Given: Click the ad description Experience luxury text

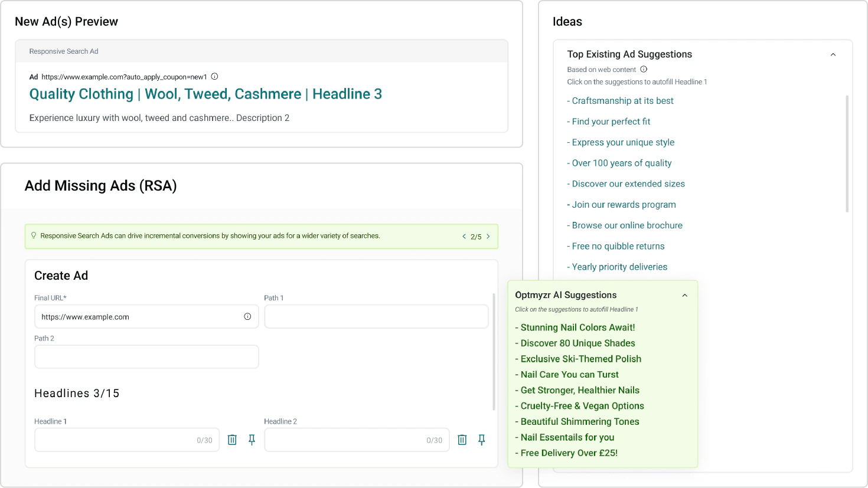Looking at the screenshot, I should [159, 118].
